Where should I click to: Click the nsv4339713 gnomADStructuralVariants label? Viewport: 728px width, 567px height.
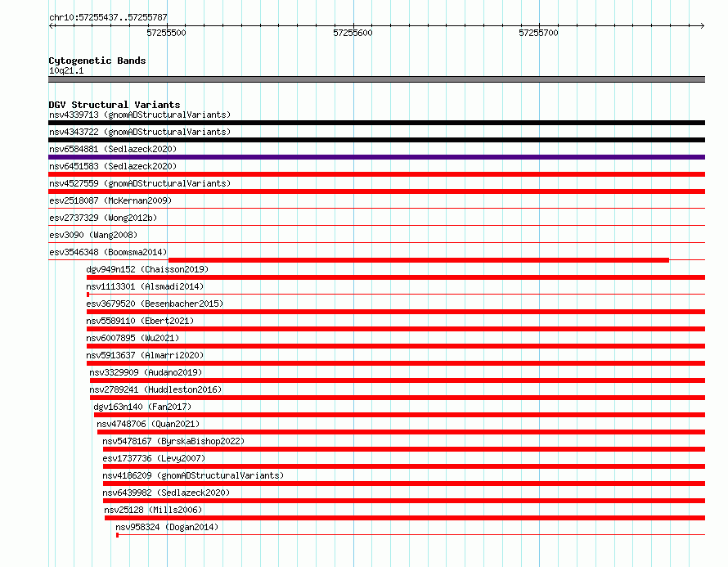tap(140, 115)
